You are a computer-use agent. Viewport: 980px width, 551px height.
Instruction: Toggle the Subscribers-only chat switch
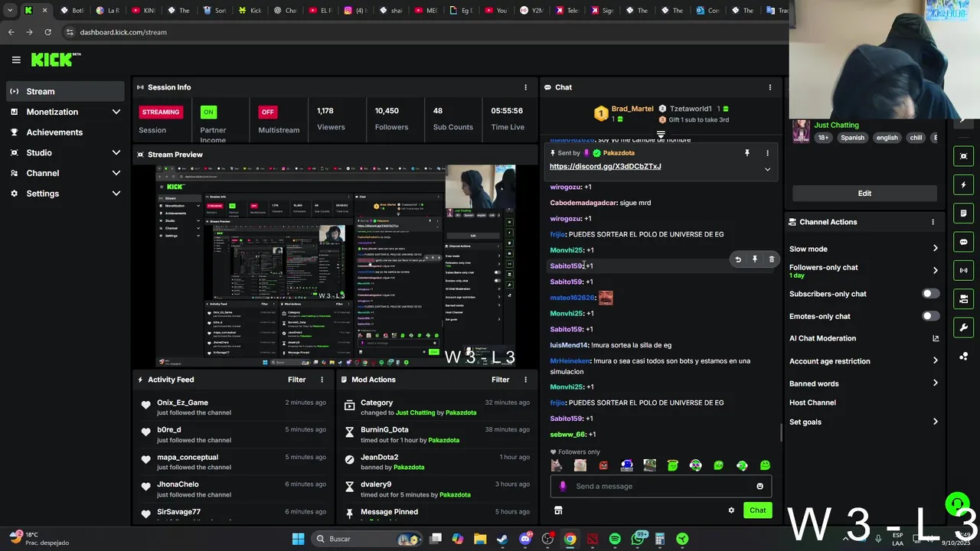click(930, 294)
